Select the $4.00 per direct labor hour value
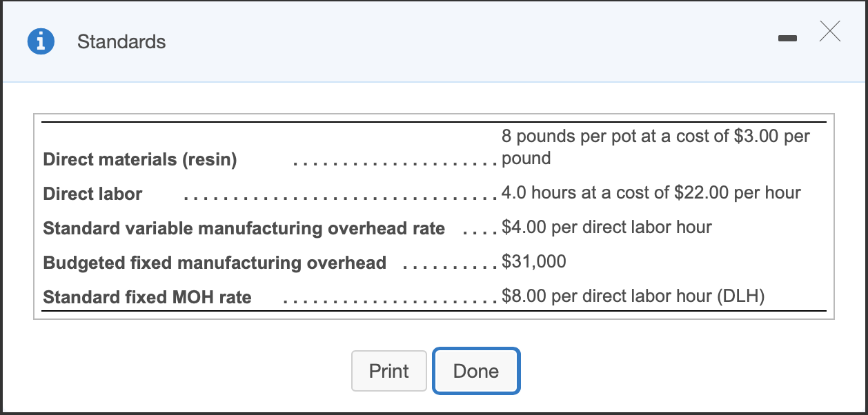This screenshot has height=415, width=868. click(x=606, y=227)
